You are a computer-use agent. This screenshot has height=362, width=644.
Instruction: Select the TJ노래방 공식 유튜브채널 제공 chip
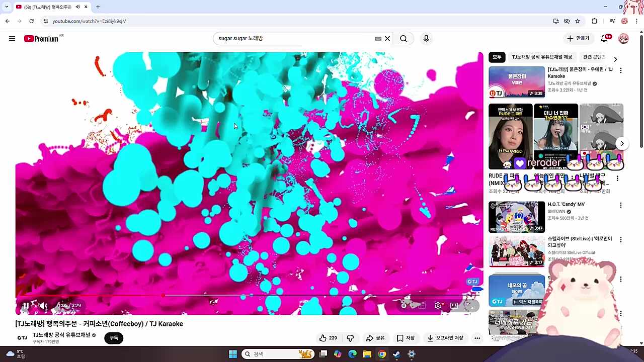pos(542,57)
